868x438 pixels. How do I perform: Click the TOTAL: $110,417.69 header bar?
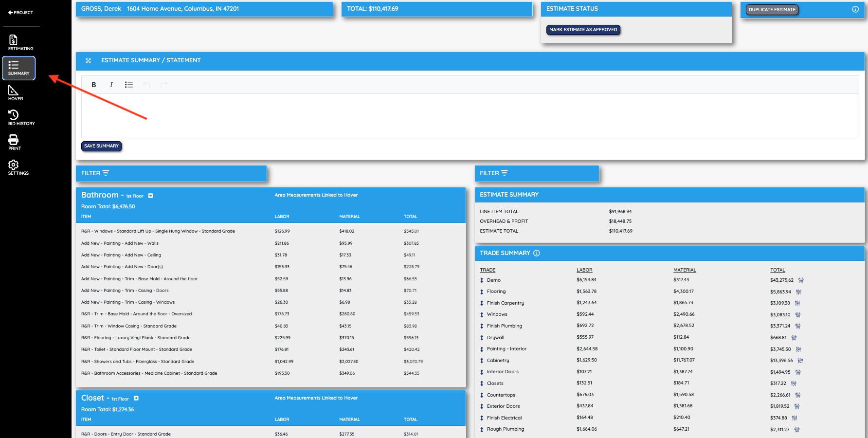point(437,9)
